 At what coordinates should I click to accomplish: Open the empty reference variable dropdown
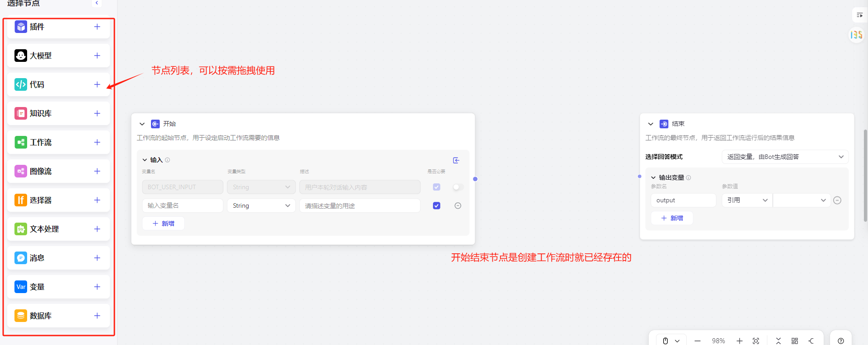pyautogui.click(x=802, y=200)
